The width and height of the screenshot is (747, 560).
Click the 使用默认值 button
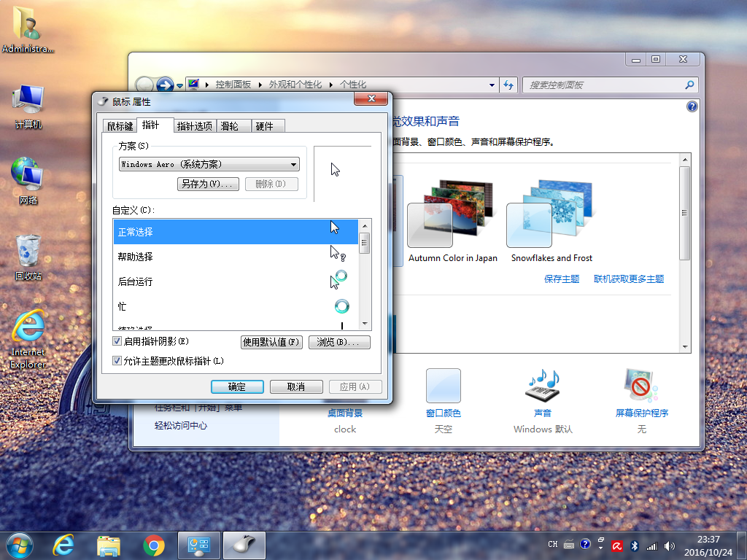coord(271,342)
